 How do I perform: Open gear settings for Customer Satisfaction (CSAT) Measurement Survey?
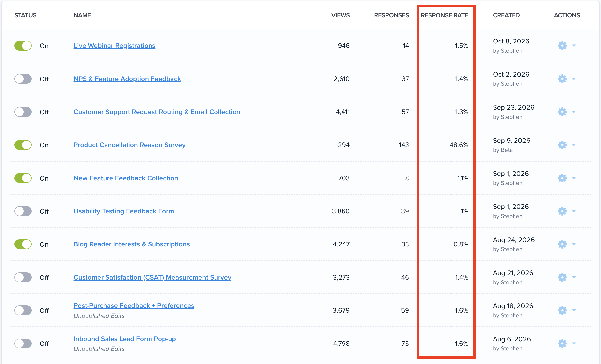tap(562, 277)
